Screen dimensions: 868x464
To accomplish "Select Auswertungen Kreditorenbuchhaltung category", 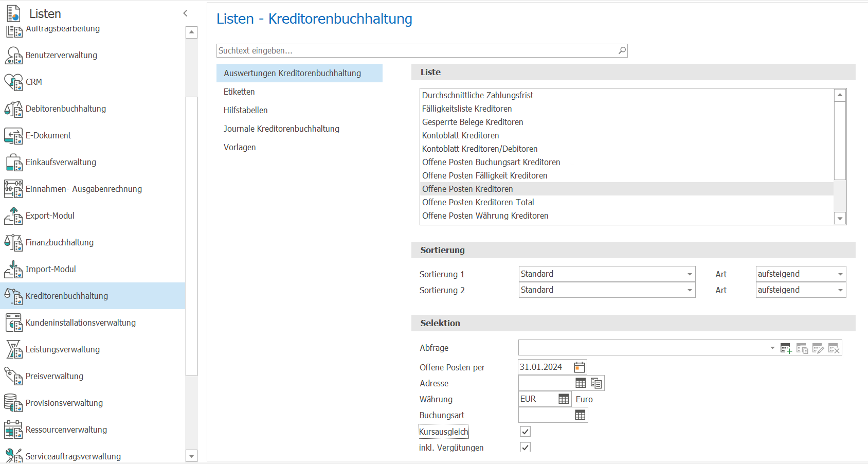I will click(299, 73).
